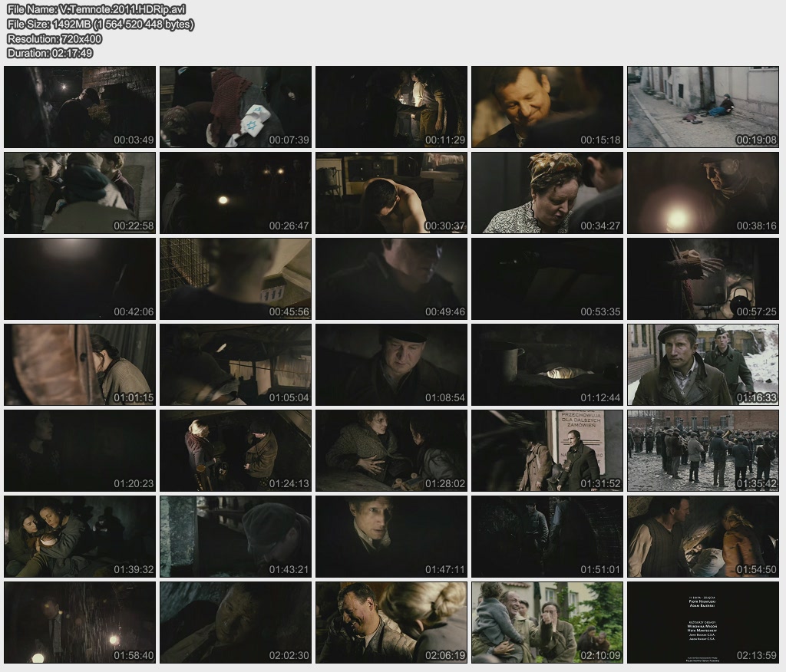Open the thumbnail at 01:43:21
This screenshot has width=786, height=672.
[236, 537]
